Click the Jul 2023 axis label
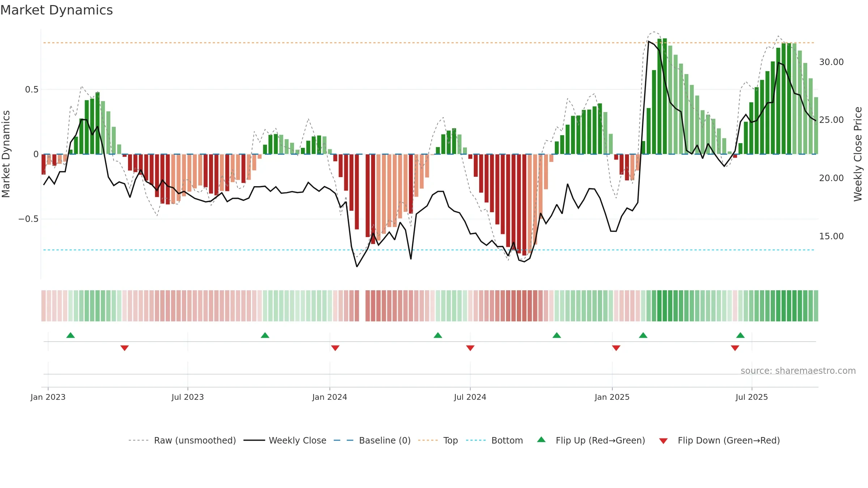 pos(188,397)
